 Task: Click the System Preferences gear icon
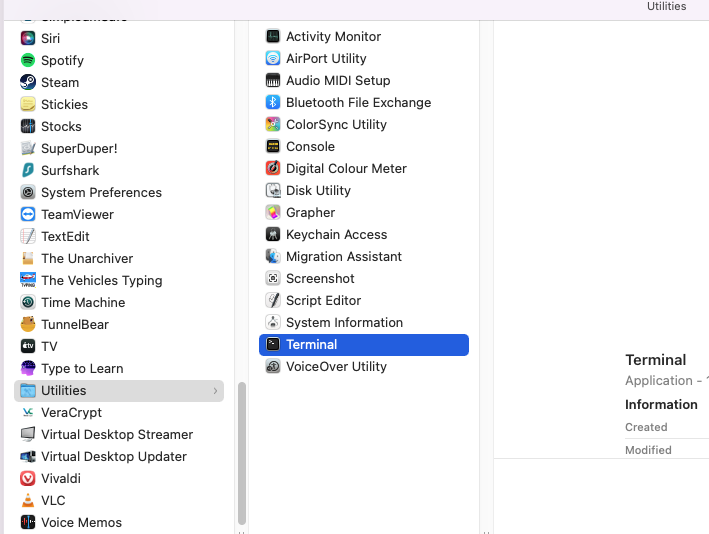(28, 192)
